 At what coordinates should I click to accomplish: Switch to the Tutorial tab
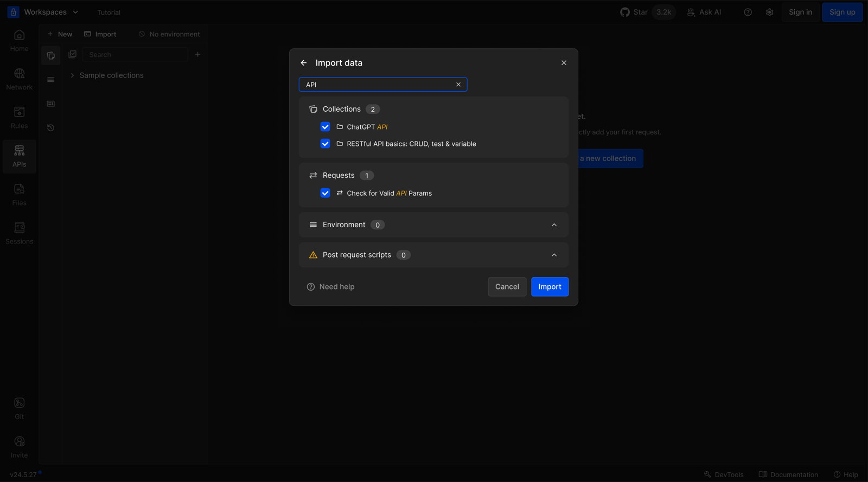point(108,12)
